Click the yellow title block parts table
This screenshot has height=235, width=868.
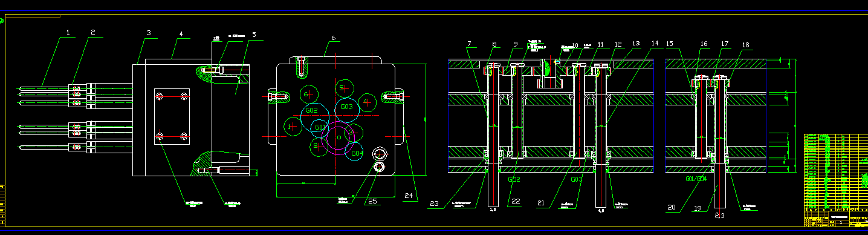[835, 180]
